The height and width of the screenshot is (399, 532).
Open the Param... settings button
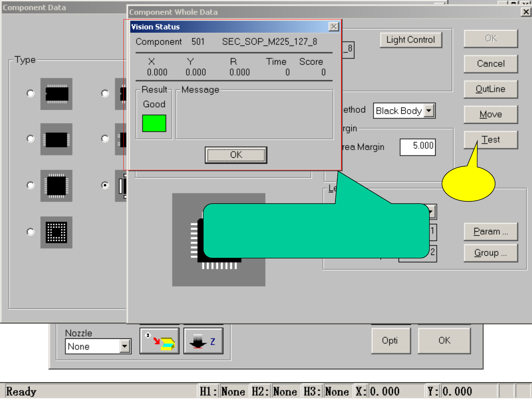(491, 232)
